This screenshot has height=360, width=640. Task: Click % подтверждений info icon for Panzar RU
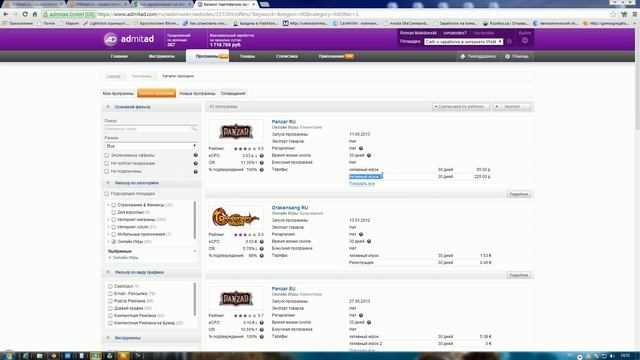click(262, 169)
